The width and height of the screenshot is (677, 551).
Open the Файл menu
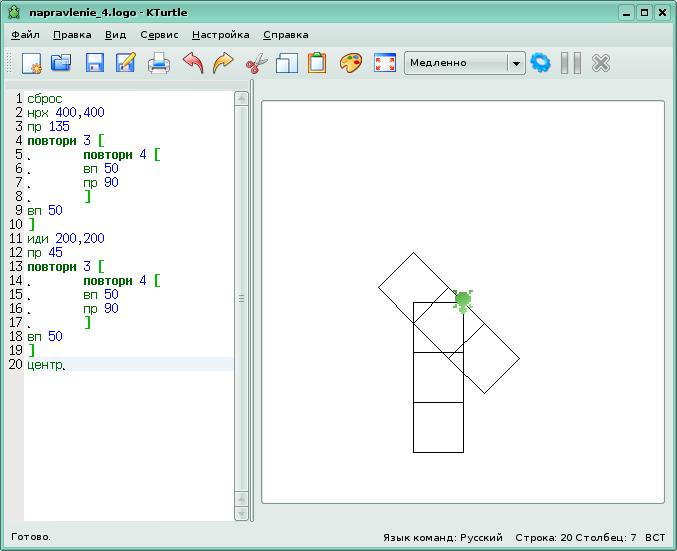(25, 34)
